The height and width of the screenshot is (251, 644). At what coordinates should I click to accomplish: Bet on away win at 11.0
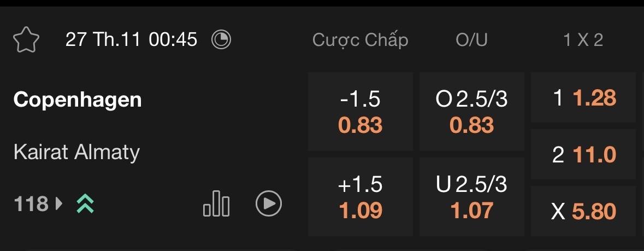(x=583, y=155)
